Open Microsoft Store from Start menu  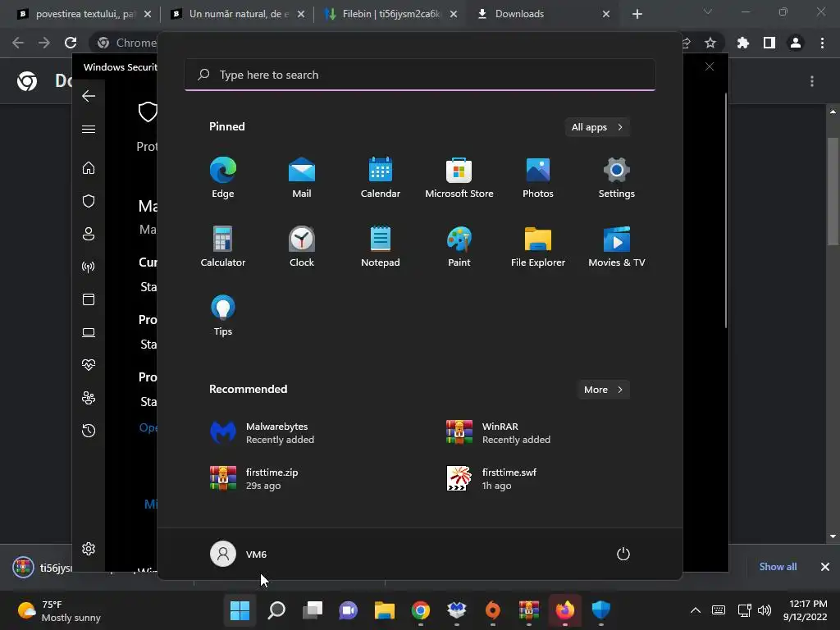click(459, 178)
